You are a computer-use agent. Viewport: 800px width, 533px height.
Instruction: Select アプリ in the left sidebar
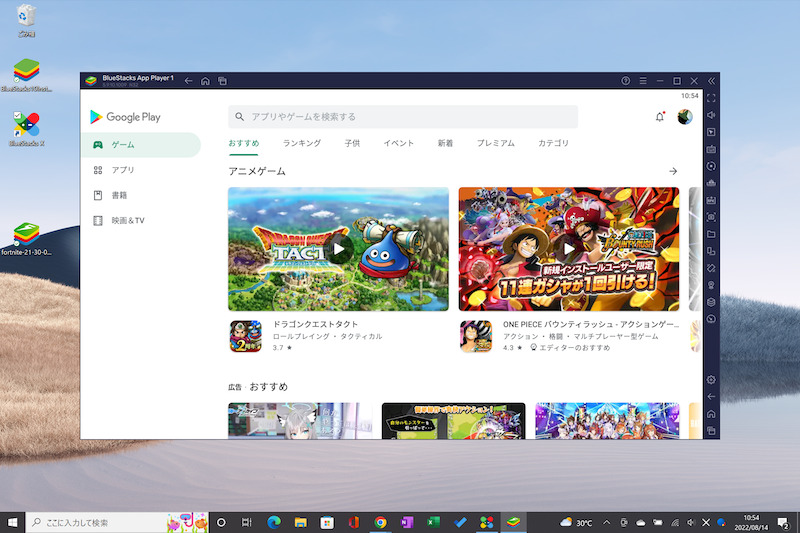point(123,170)
